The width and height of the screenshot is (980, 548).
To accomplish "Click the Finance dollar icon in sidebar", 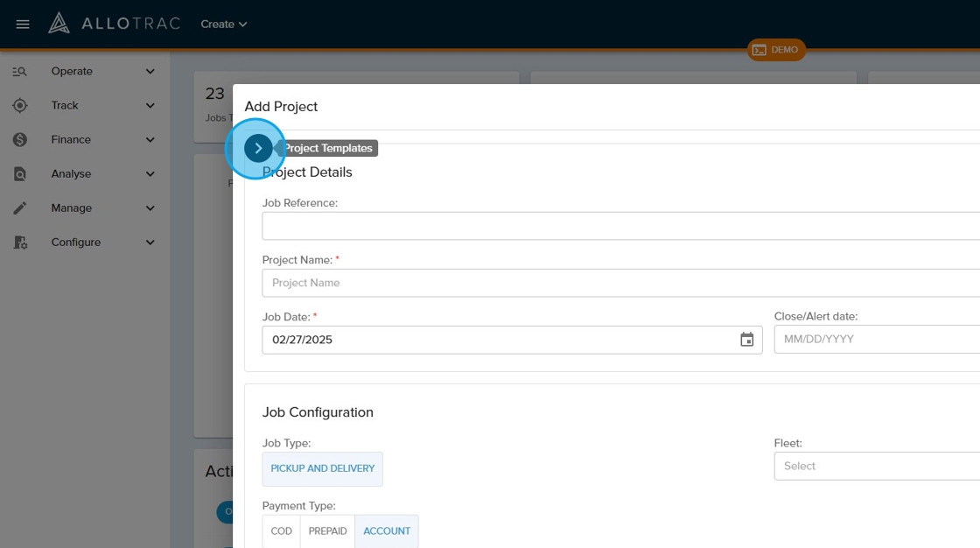I will [19, 140].
